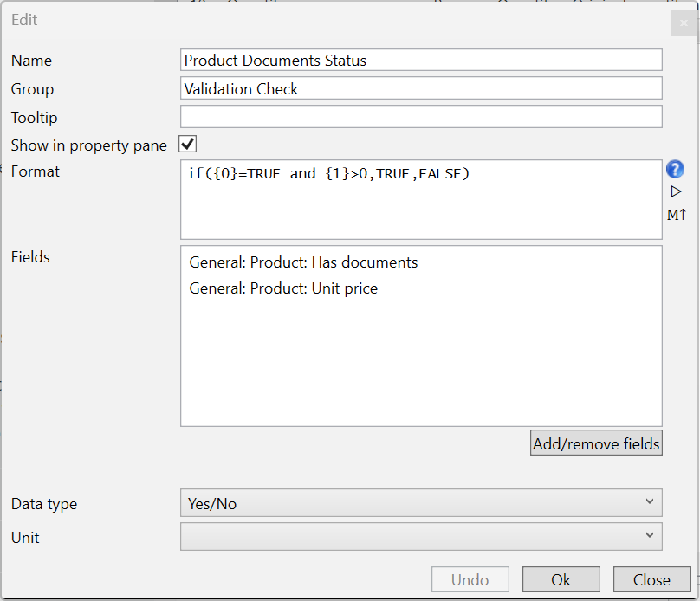Image resolution: width=700 pixels, height=601 pixels.
Task: Focus the Group field 'Validation Check'
Action: [421, 88]
